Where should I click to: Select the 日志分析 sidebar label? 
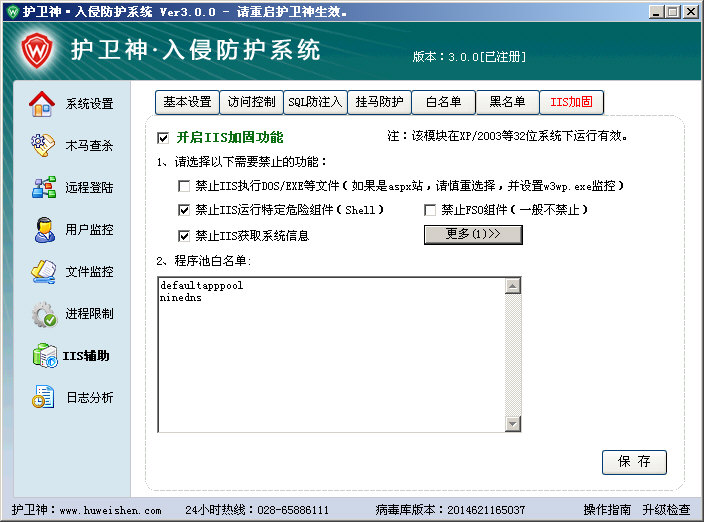click(90, 397)
